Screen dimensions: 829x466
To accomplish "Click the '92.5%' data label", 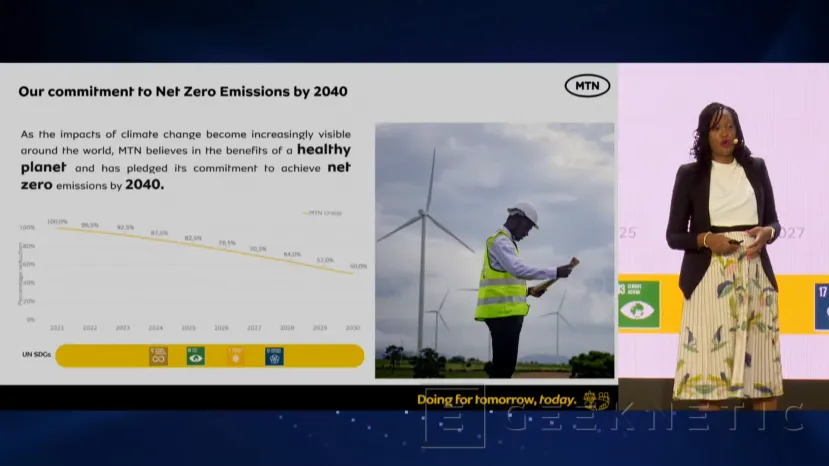I will pyautogui.click(x=125, y=227).
